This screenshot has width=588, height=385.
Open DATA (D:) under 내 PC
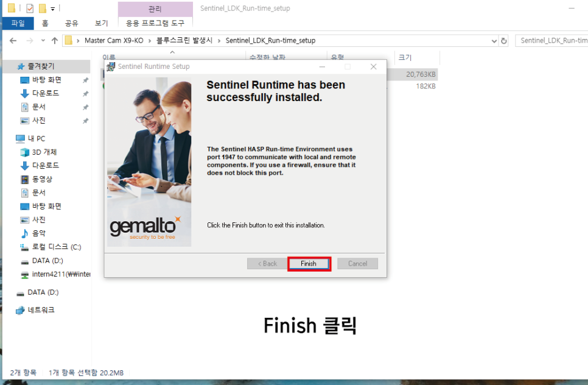click(47, 260)
